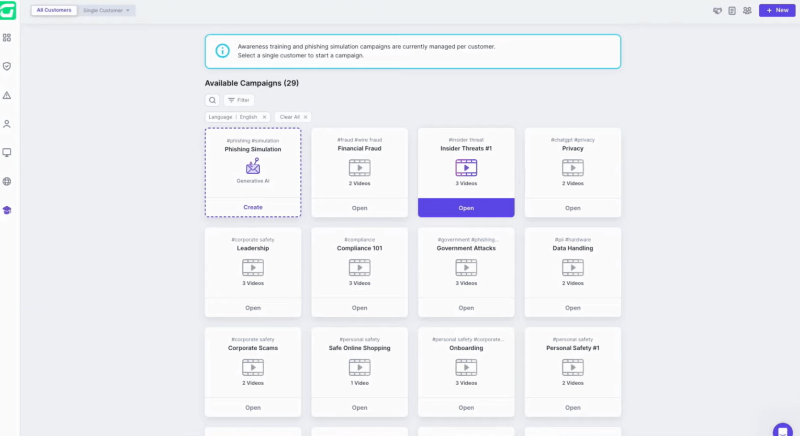Open the Safe Online Shopping campaign

[360, 408]
